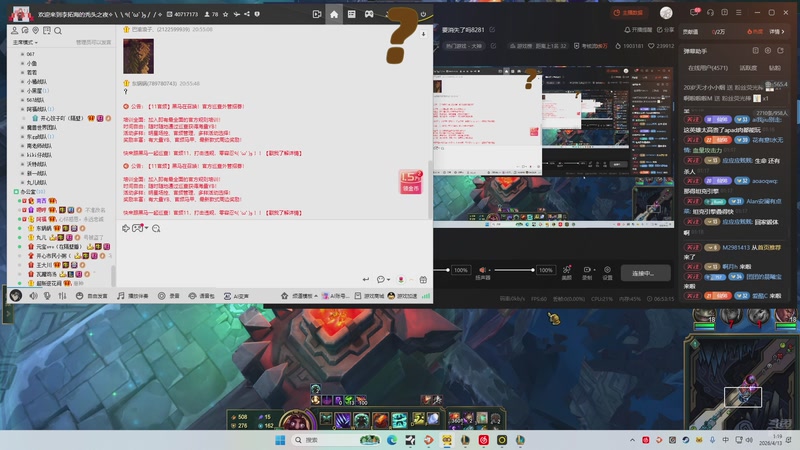This screenshot has height=450, width=800.
Task: Click the enter-key send icon in chat input
Action: click(x=365, y=280)
